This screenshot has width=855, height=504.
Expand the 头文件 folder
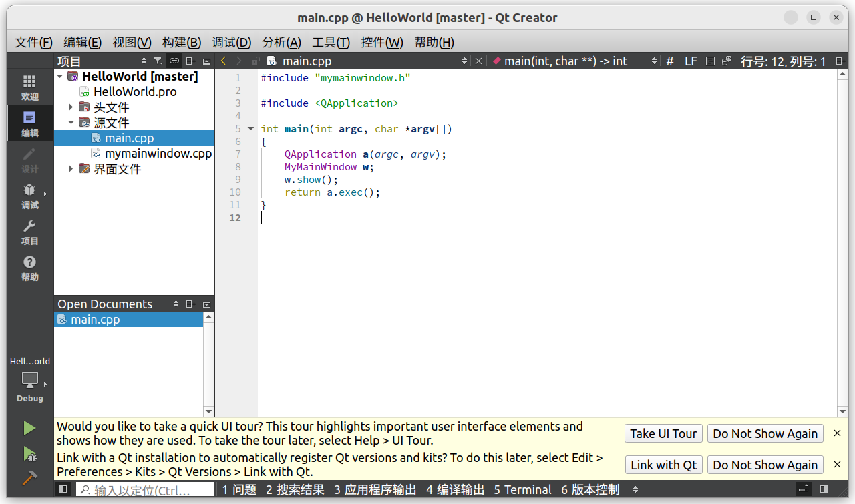coord(71,107)
